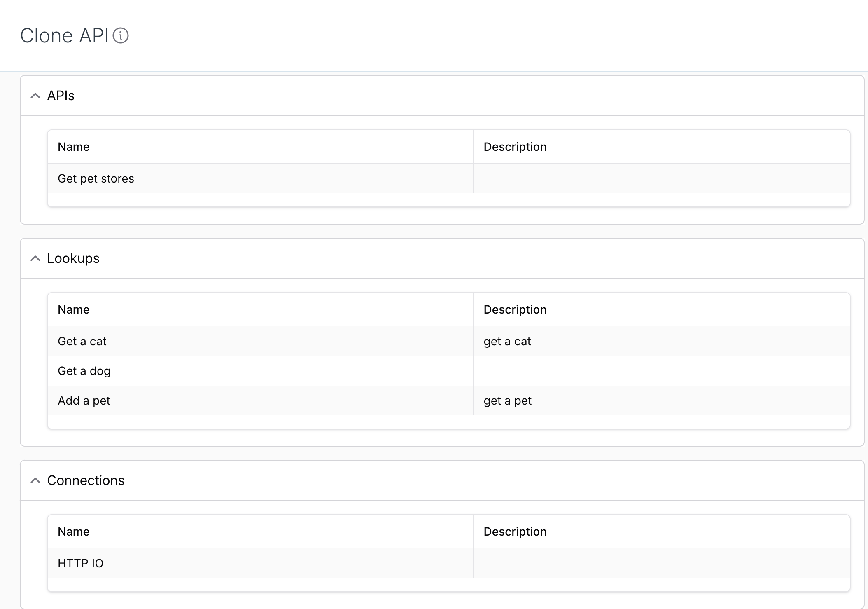This screenshot has height=609, width=868.
Task: Select the Add a pet lookup
Action: click(449, 401)
